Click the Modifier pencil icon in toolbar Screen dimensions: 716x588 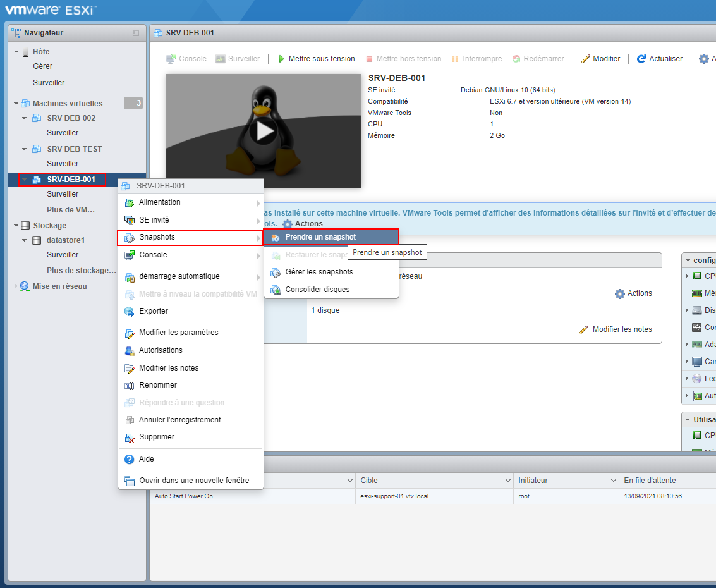point(585,59)
